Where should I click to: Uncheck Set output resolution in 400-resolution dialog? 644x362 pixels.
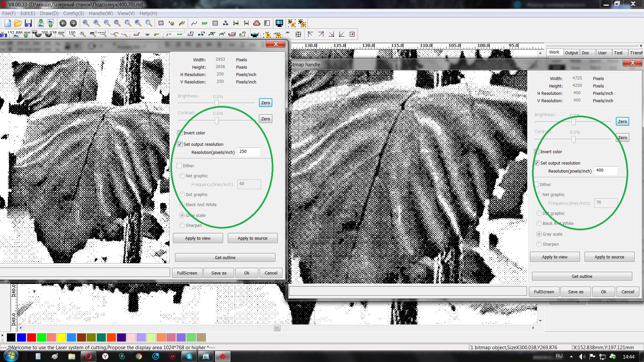pyautogui.click(x=537, y=163)
